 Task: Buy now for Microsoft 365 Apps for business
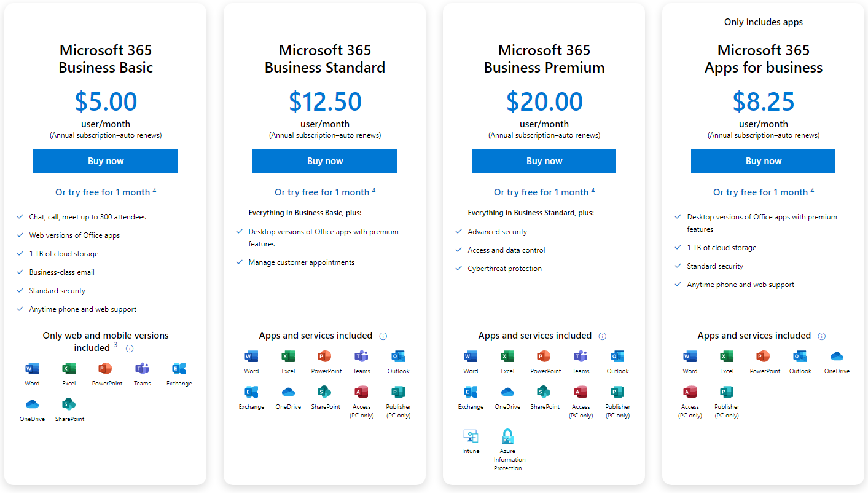click(763, 161)
